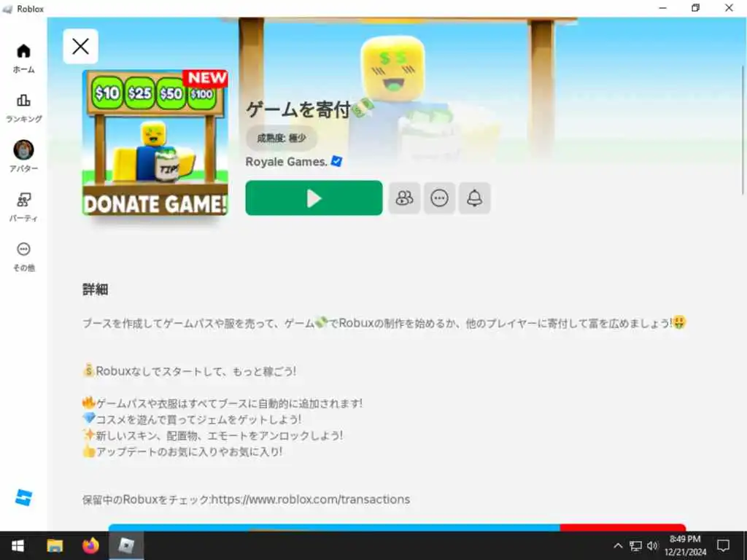Open File Explorer from the taskbar
This screenshot has width=747, height=560.
(54, 545)
